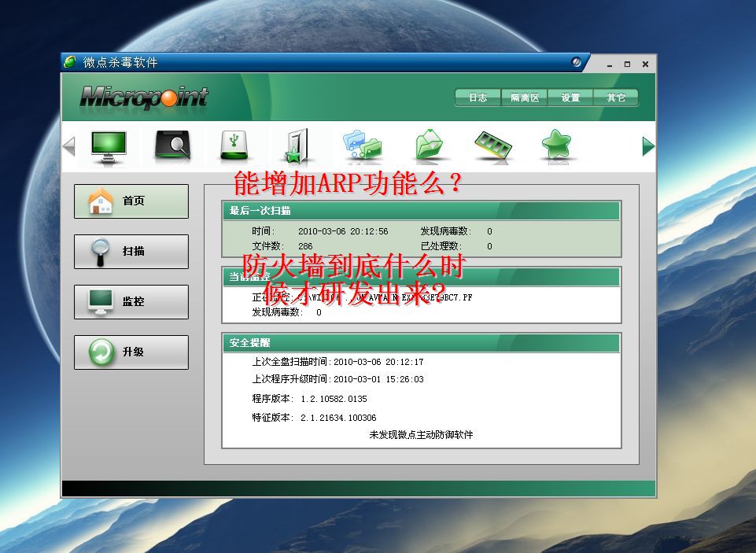Go to the 首页 home page

131,201
